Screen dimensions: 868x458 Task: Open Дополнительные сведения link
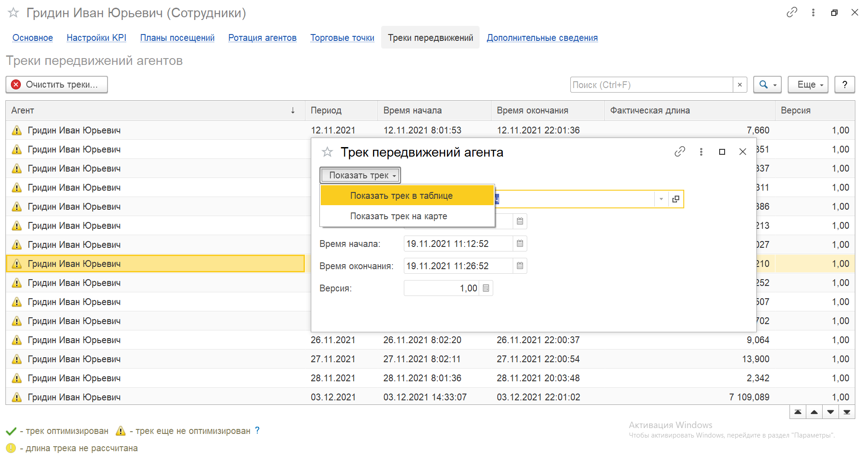(542, 38)
